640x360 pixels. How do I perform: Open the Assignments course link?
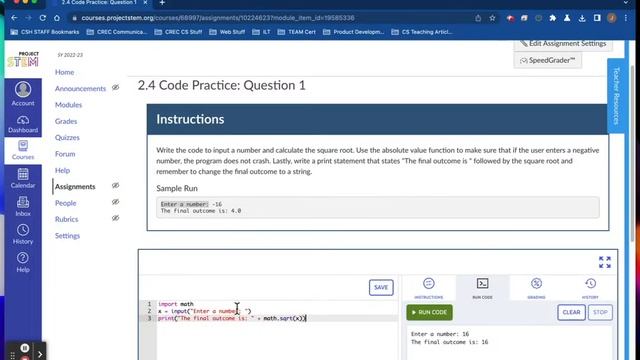point(75,187)
